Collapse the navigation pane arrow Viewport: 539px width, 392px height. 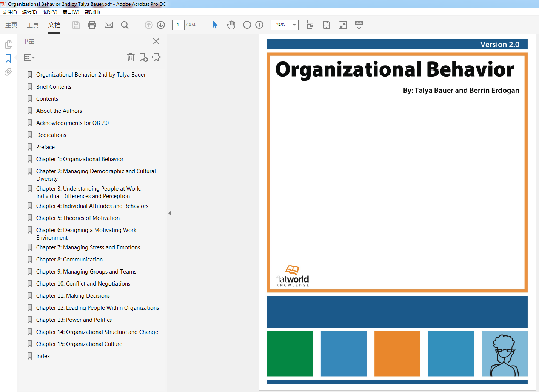click(169, 213)
